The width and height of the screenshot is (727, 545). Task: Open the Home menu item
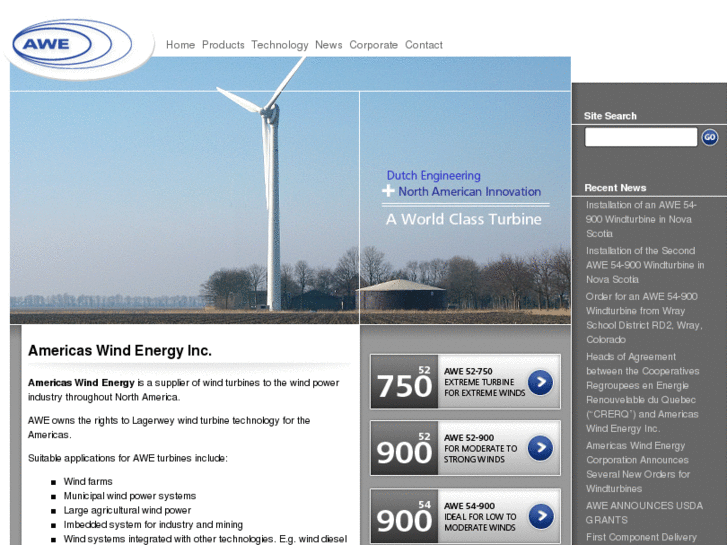tap(180, 45)
